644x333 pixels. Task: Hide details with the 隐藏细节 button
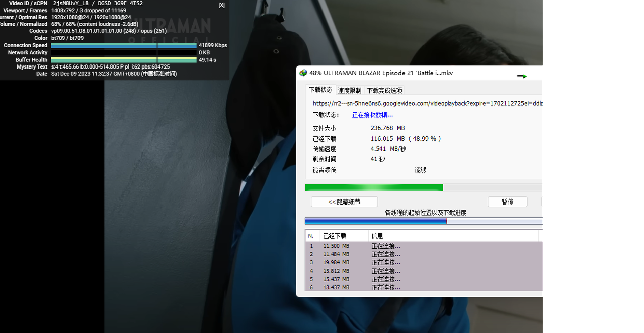344,202
